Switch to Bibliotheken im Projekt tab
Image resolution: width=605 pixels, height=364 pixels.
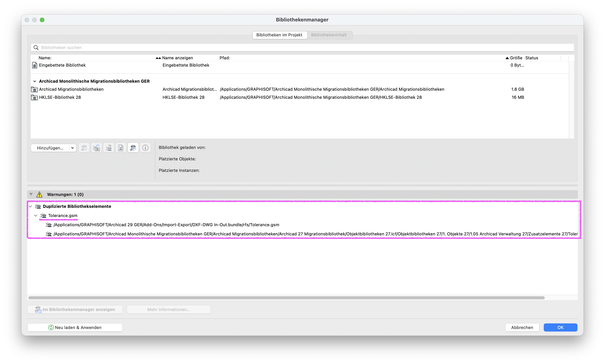click(x=279, y=35)
